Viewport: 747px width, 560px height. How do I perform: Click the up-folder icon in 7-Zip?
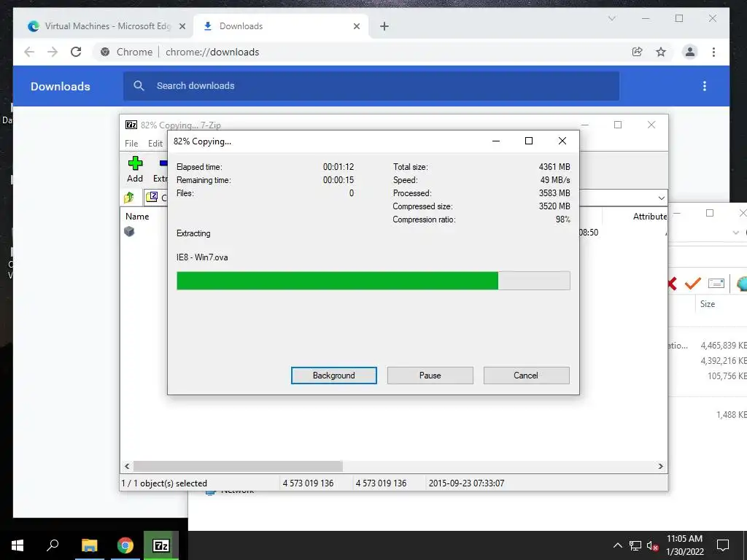click(129, 197)
